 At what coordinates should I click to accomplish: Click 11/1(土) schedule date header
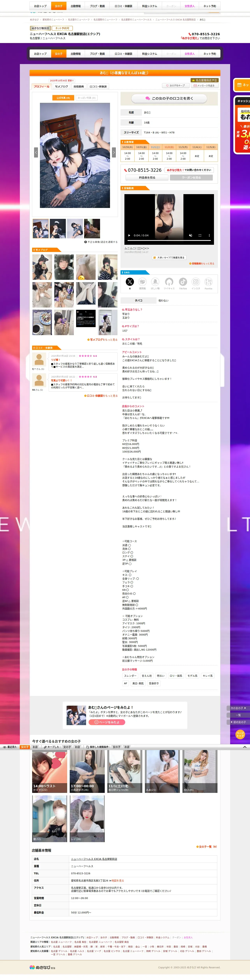(x=155, y=147)
